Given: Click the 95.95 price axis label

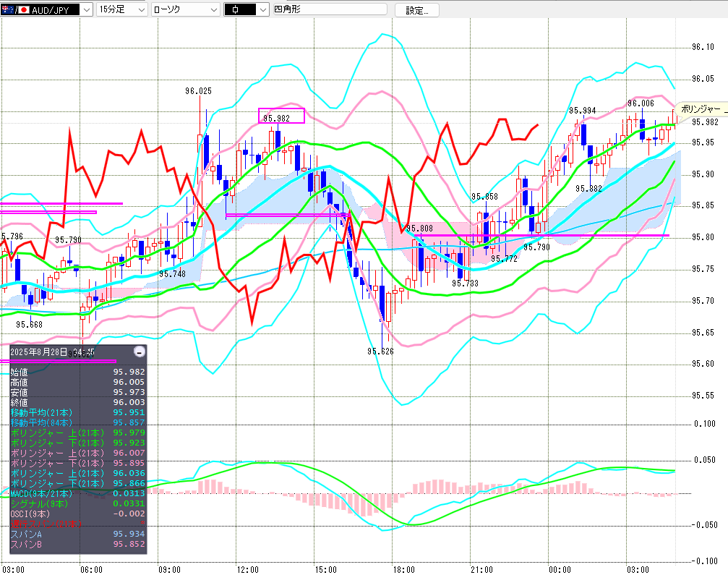Looking at the screenshot, I should point(703,142).
